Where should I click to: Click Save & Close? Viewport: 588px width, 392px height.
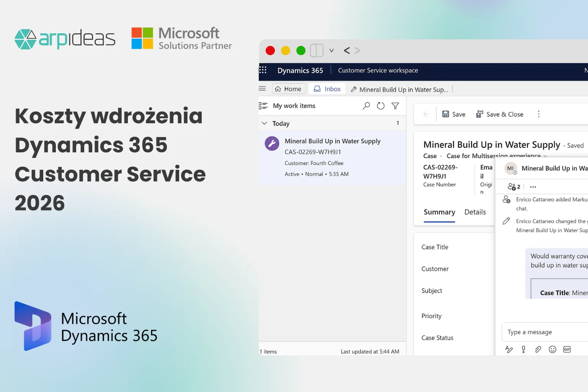pyautogui.click(x=500, y=114)
